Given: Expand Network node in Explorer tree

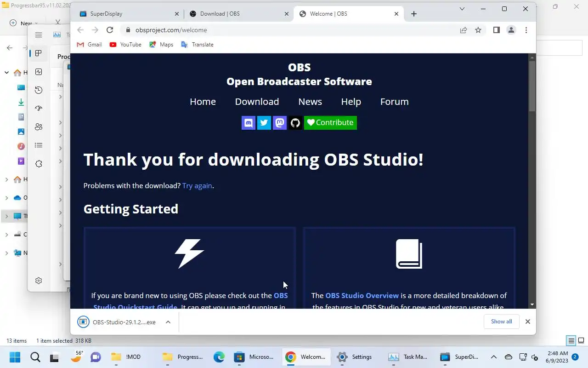Looking at the screenshot, I should tap(6, 253).
